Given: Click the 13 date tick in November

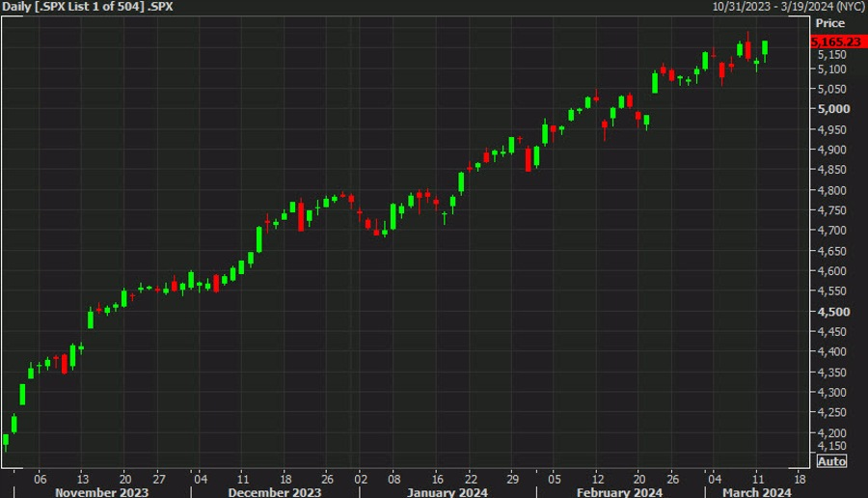Looking at the screenshot, I should [83, 479].
